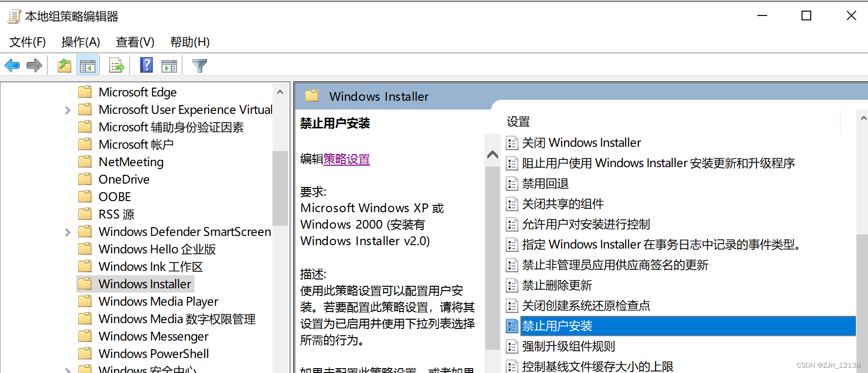The height and width of the screenshot is (373, 868).
Task: Expand Windows Defender SmartScreen node
Action: point(68,233)
